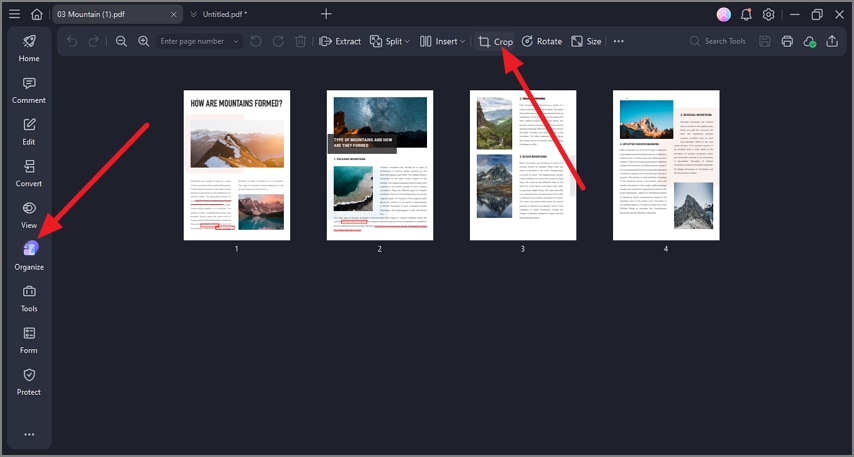Select the Rotate tool
Image resolution: width=854 pixels, height=457 pixels.
pos(542,41)
